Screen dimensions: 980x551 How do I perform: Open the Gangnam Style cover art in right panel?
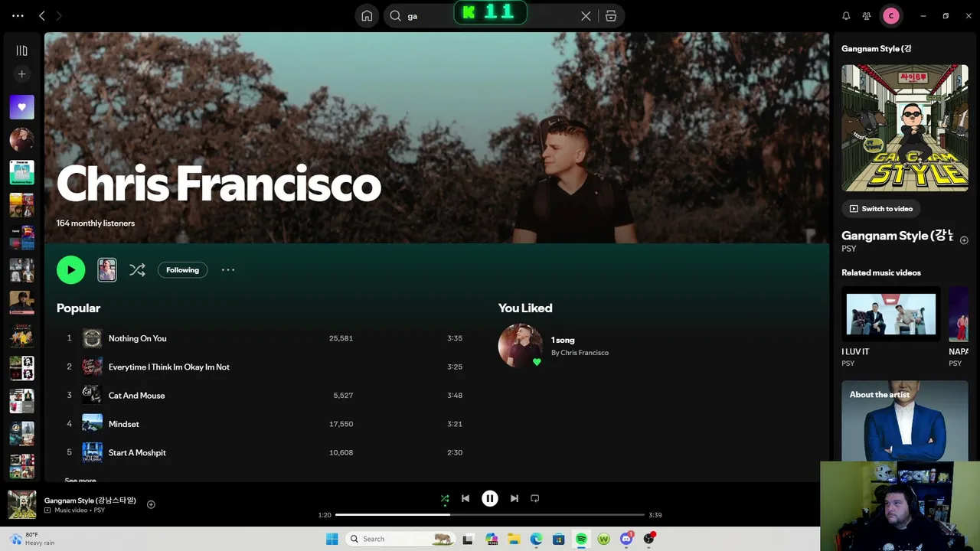[905, 128]
